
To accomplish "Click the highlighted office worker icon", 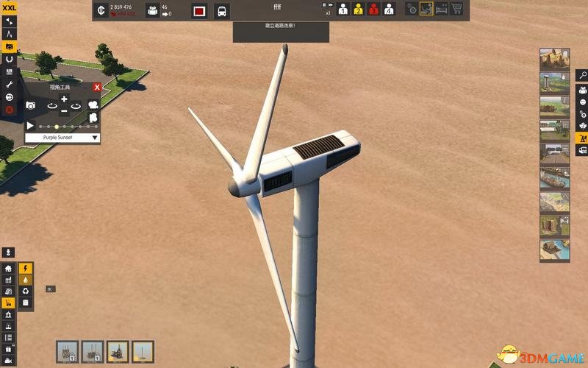I will pos(426,9).
